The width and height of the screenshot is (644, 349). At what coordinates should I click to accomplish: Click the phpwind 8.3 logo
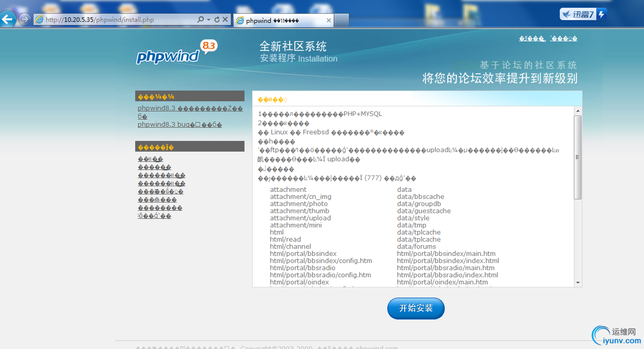coord(177,52)
